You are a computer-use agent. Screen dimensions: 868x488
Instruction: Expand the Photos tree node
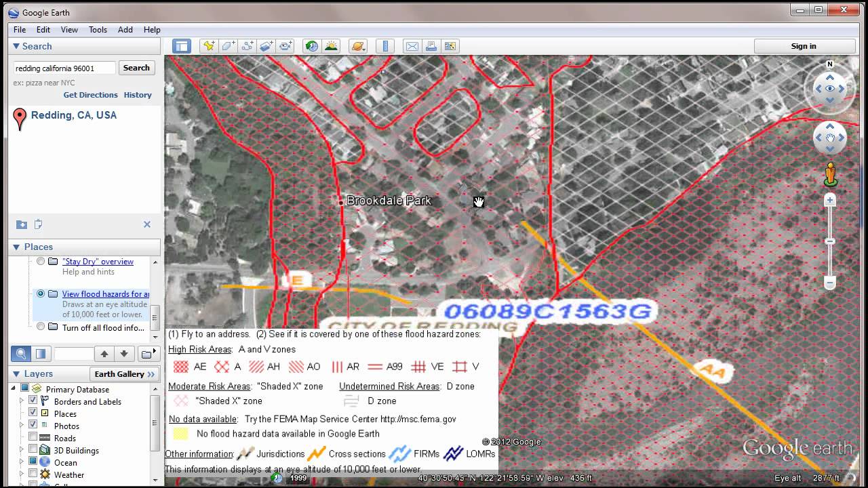(x=22, y=426)
